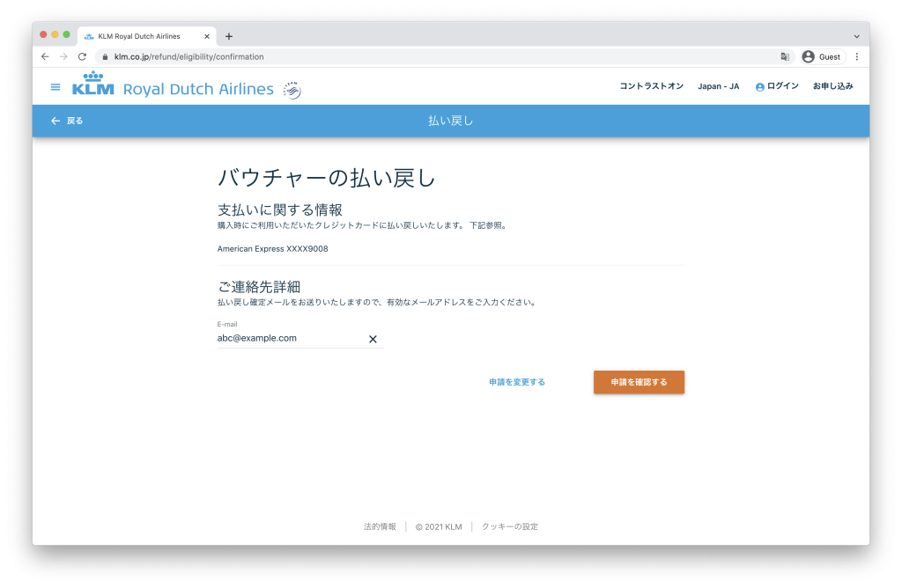Open a new browser tab
The width and height of the screenshot is (902, 588).
coord(229,36)
